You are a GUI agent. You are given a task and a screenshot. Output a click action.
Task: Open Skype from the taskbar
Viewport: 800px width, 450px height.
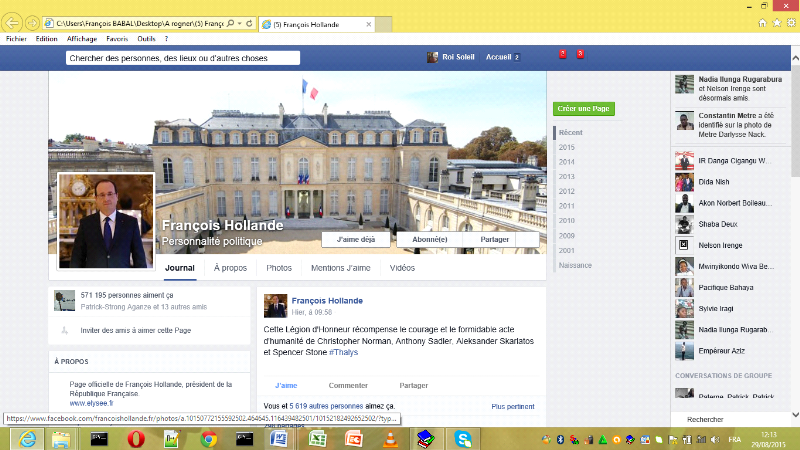point(463,438)
